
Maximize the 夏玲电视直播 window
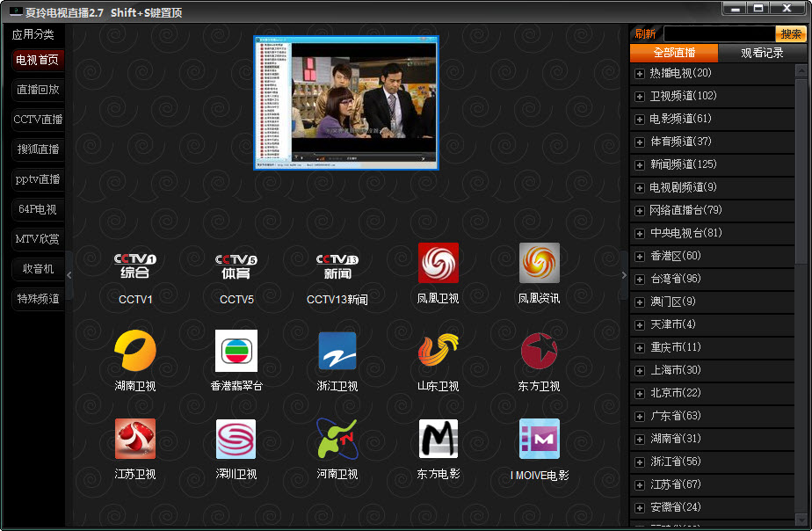pyautogui.click(x=758, y=8)
